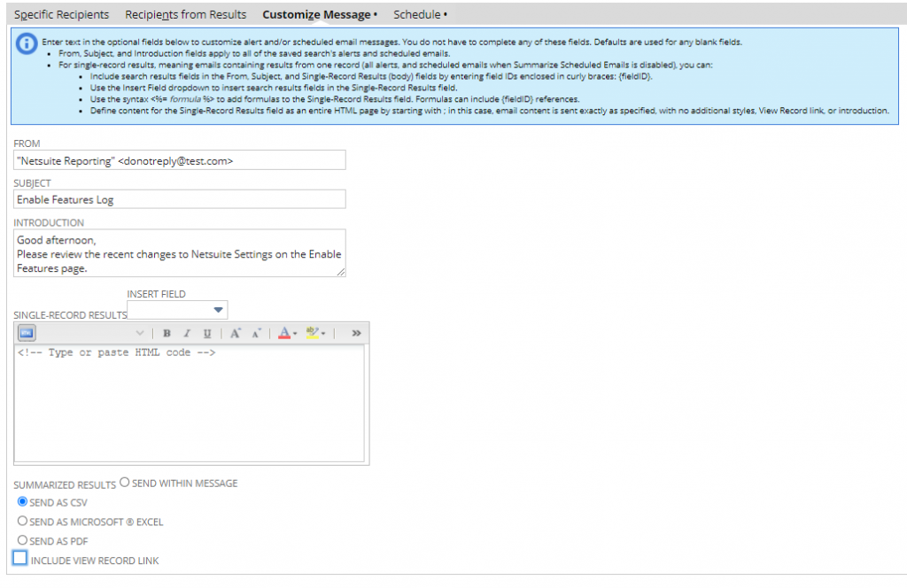The width and height of the screenshot is (907, 588).
Task: Switch to the Recipients from Results tab
Action: coord(186,14)
